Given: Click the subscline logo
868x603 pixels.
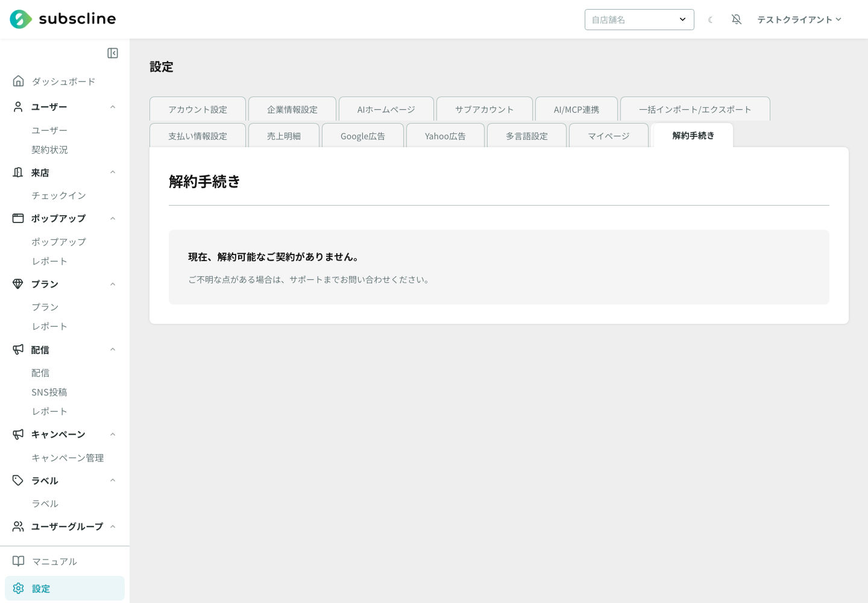Looking at the screenshot, I should pos(63,19).
